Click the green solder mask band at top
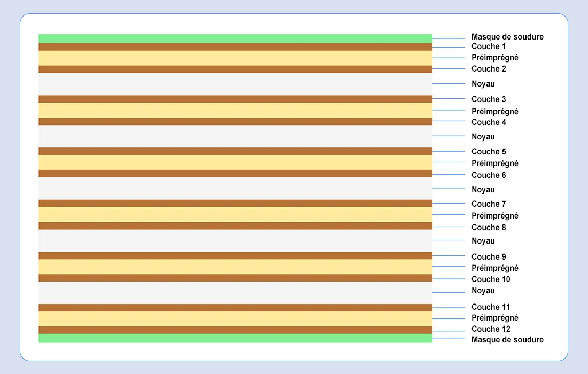Screen dimensions: 588x374 (235, 38)
